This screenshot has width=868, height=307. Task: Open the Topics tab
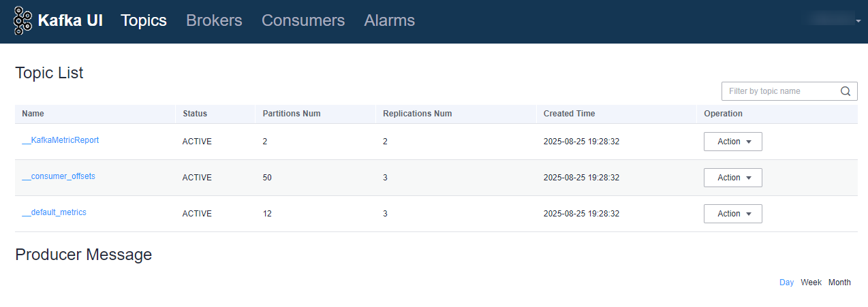pos(144,20)
